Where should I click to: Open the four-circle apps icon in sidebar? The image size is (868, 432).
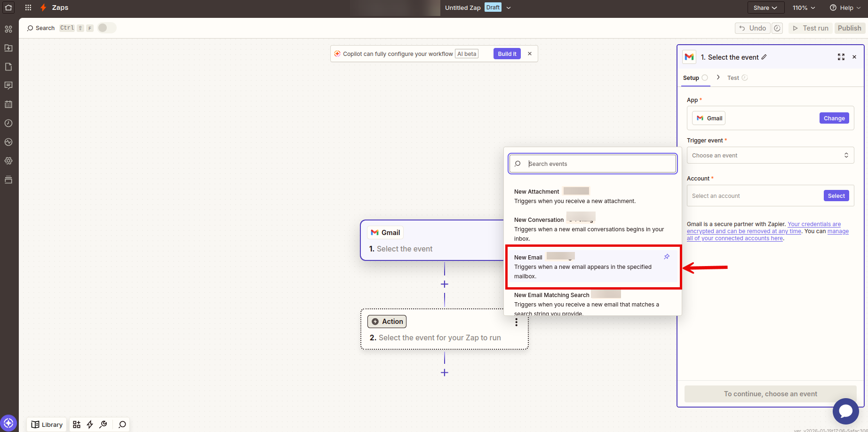(8, 29)
